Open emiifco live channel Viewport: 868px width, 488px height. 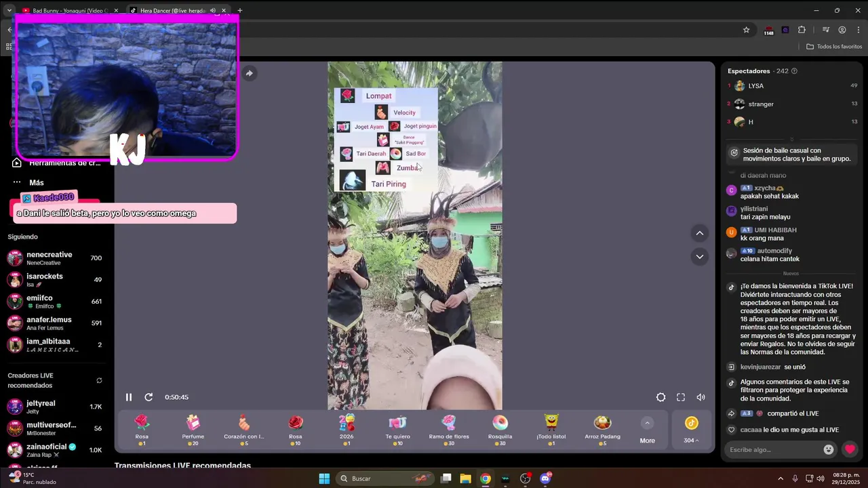(x=54, y=302)
